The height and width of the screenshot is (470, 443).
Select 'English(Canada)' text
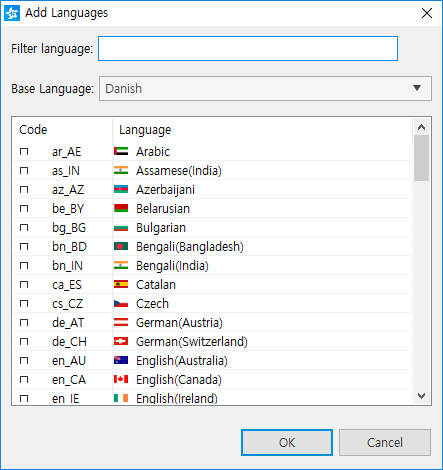[x=179, y=380]
